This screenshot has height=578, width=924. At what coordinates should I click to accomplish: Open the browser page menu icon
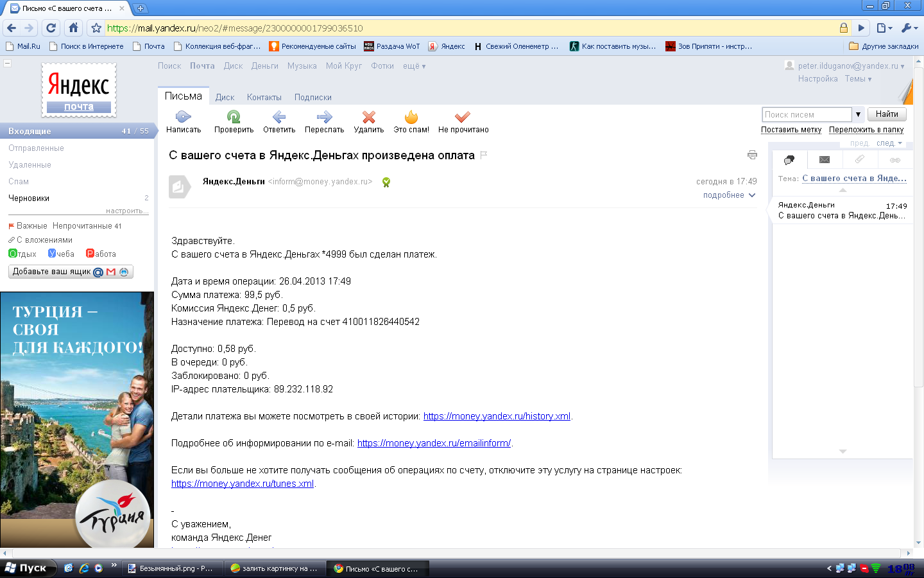tap(884, 28)
